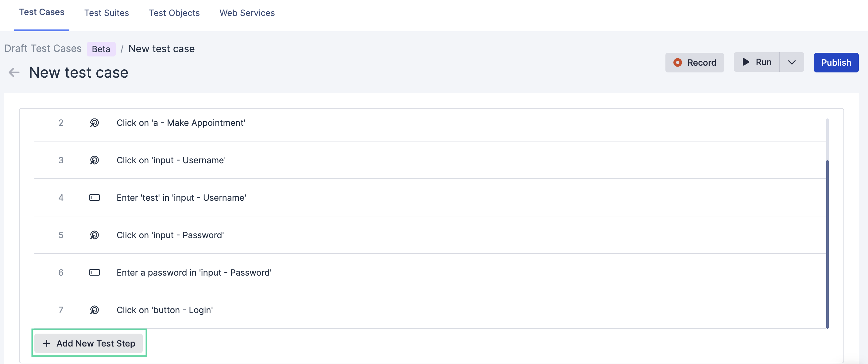Click the Record button to start recording
This screenshot has width=868, height=364.
point(695,62)
